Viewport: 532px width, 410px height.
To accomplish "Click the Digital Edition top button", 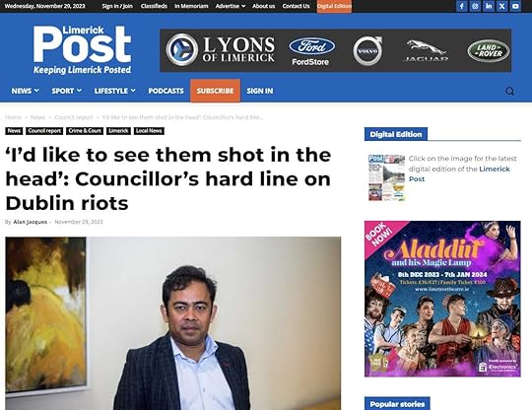I will tap(334, 6).
